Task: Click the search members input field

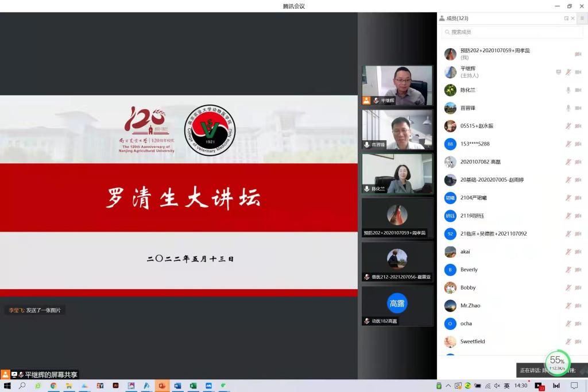Action: (x=511, y=32)
